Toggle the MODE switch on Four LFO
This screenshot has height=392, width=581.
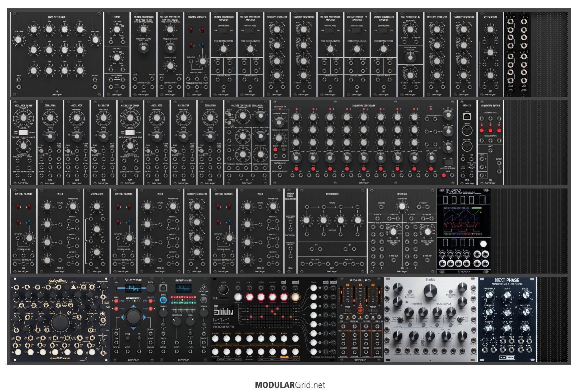tap(348, 311)
